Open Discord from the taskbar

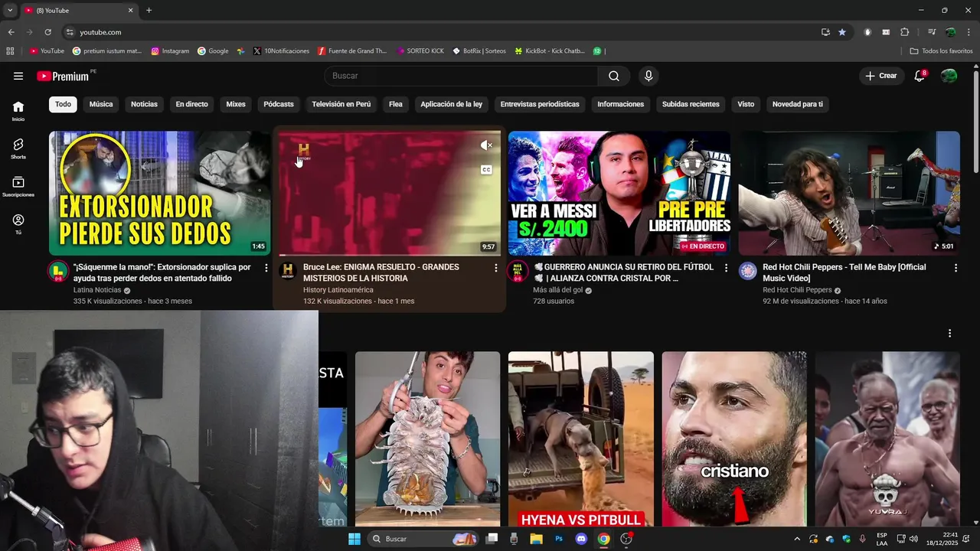coord(581,539)
